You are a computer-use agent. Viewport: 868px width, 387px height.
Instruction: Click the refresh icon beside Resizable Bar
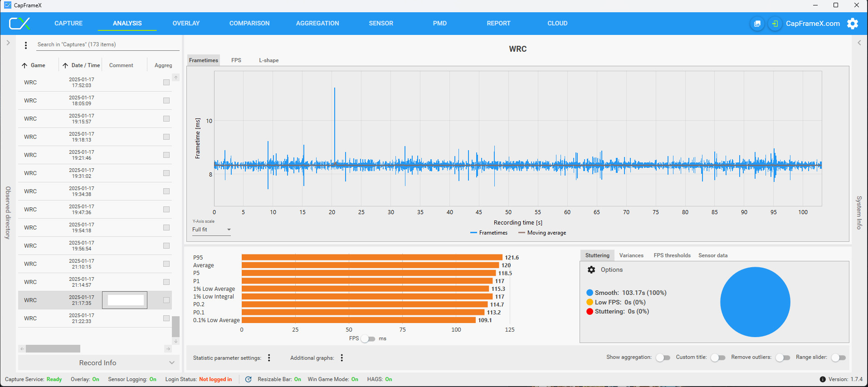248,379
